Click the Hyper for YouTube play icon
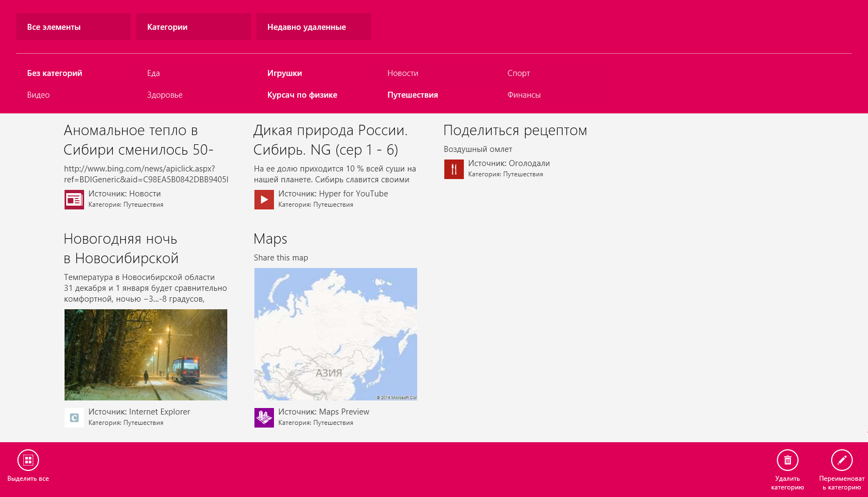868x497 pixels. point(264,200)
